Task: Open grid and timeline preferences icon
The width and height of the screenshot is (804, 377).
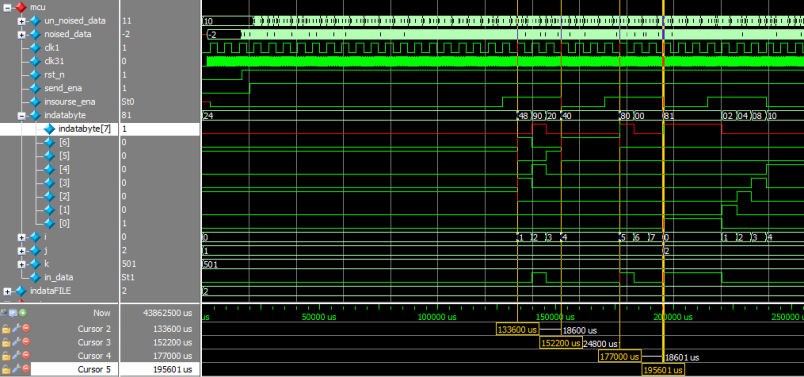Action: 14,312
